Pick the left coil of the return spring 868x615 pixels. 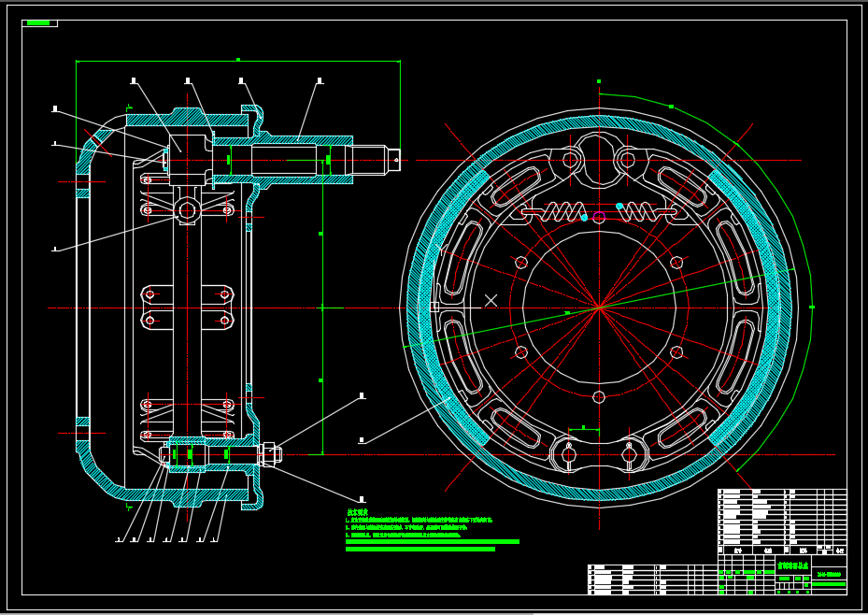pos(563,211)
